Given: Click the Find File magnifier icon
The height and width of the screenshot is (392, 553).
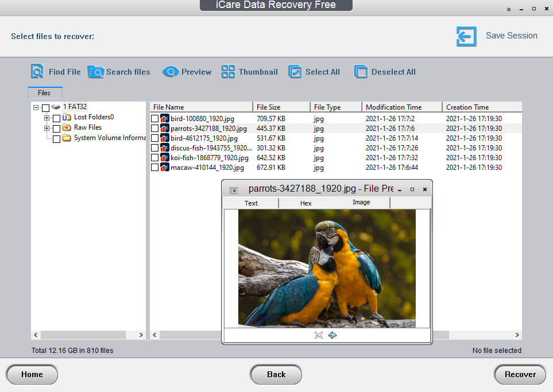Looking at the screenshot, I should [37, 71].
